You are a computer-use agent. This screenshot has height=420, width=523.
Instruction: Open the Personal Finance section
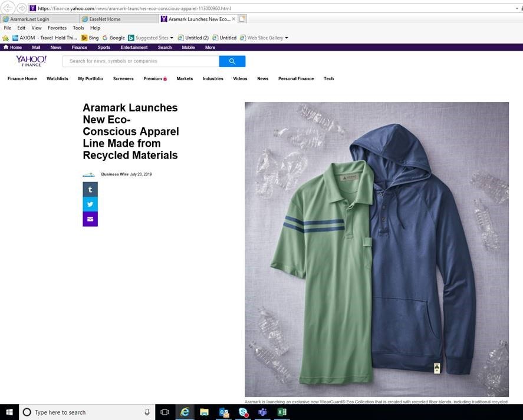295,78
